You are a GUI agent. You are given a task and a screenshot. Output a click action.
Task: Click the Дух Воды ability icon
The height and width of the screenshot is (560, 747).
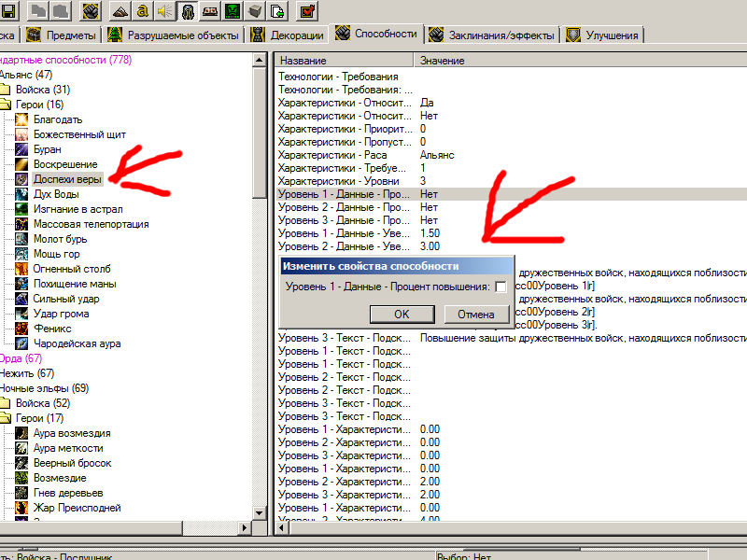[21, 194]
